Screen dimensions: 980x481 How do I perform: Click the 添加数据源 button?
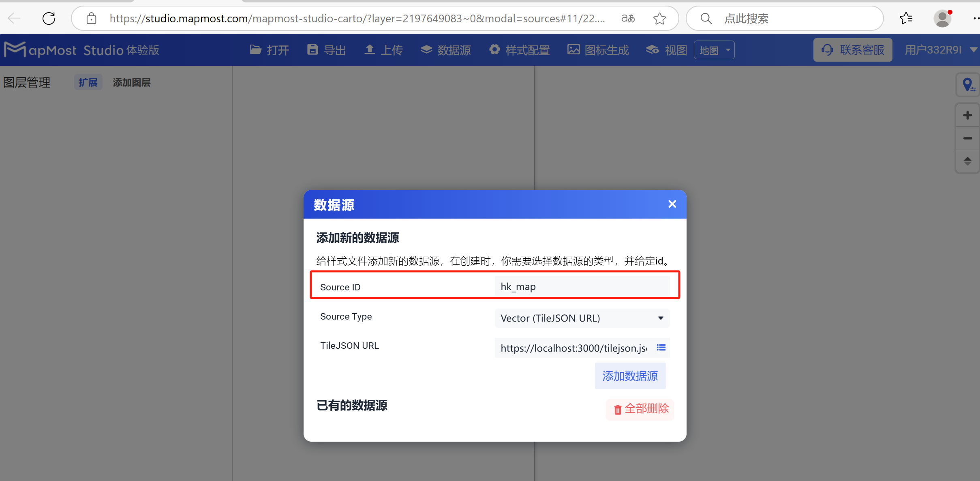(x=630, y=376)
